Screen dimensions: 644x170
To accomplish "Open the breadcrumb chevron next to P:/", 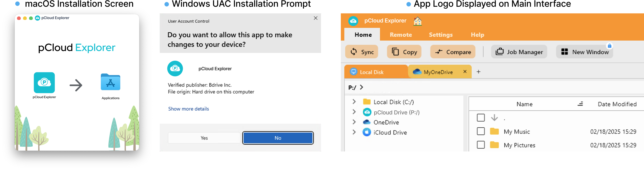I will pos(361,87).
